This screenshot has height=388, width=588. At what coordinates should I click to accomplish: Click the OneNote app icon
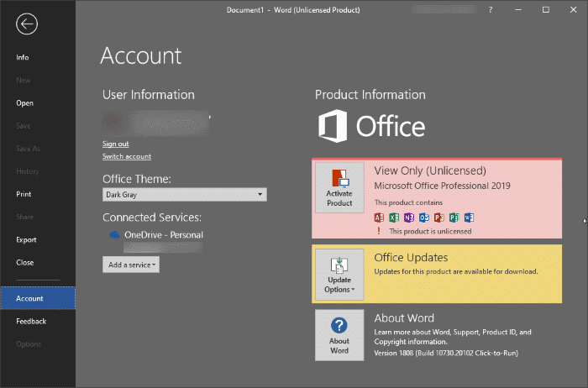(x=409, y=218)
